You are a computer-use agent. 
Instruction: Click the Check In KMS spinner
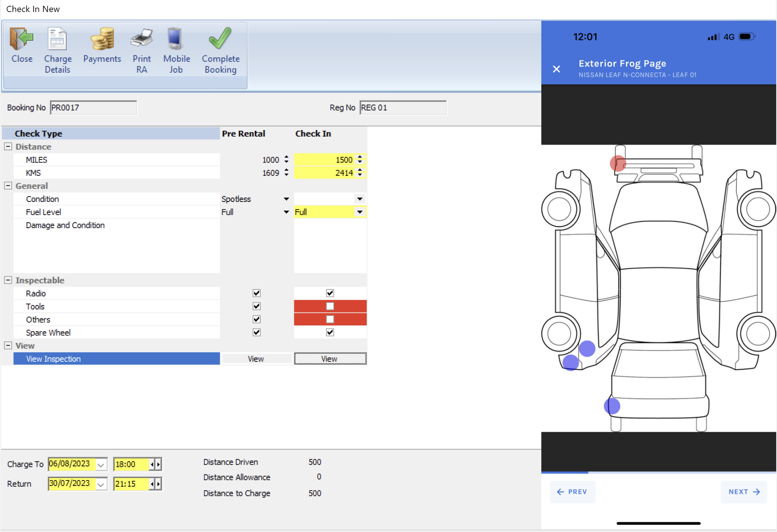coord(360,172)
